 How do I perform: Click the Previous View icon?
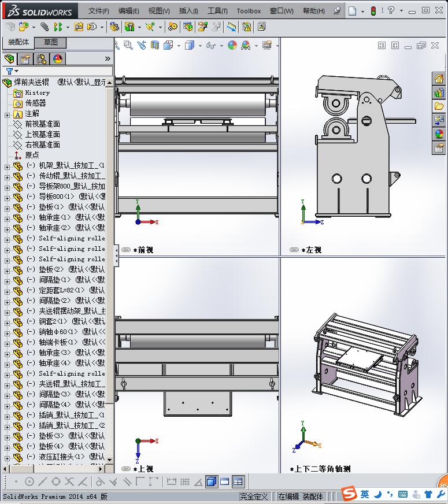[142, 45]
